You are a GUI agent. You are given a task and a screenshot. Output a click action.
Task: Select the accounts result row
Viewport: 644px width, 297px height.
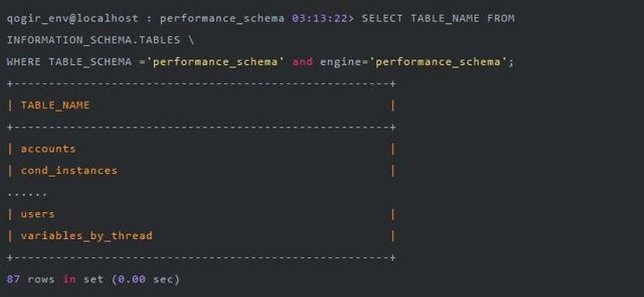(x=201, y=149)
